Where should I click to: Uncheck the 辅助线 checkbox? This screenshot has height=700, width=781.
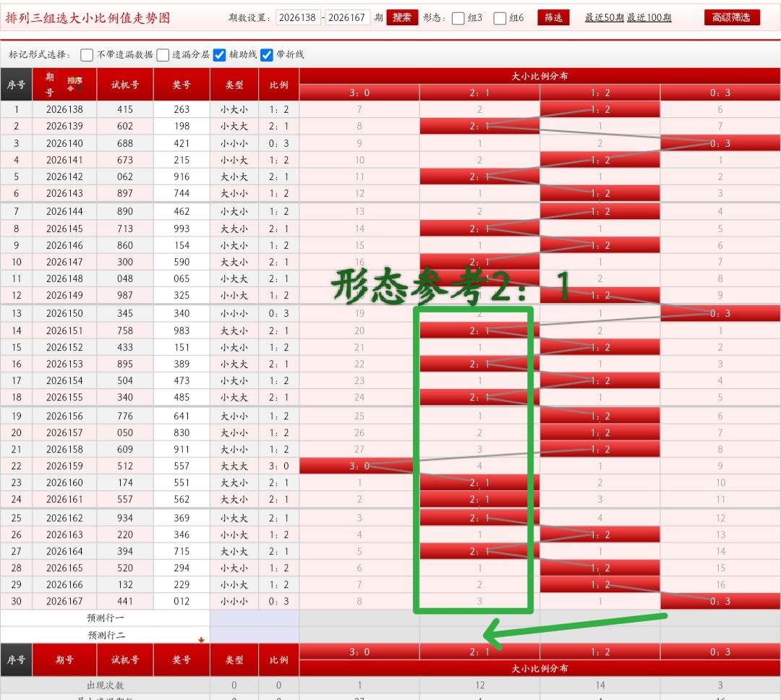(219, 55)
